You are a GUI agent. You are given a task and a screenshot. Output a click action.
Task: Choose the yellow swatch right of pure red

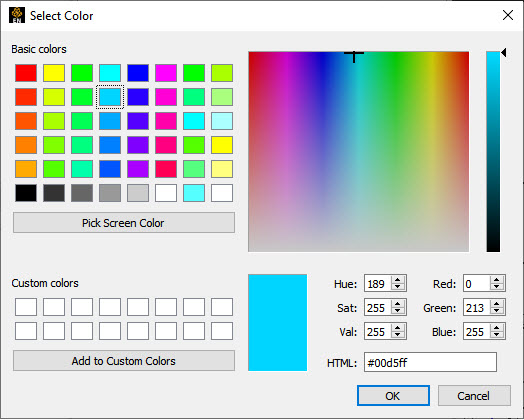(54, 73)
